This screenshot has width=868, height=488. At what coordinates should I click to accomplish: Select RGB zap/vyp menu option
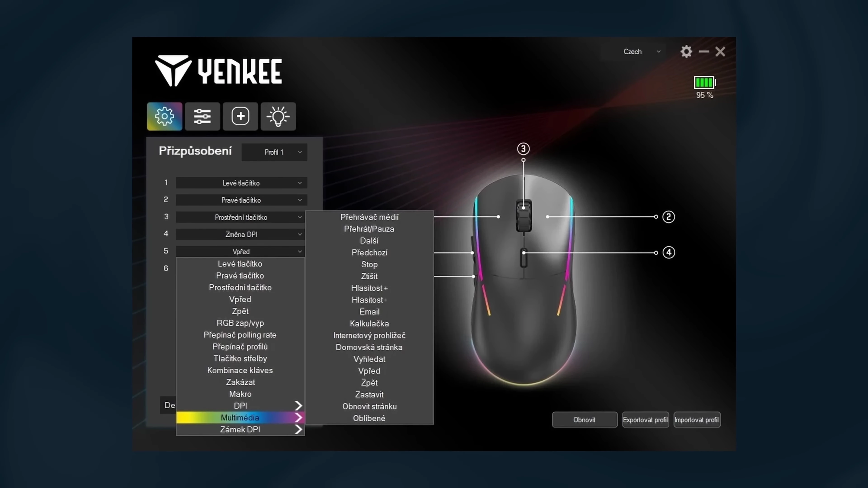click(x=240, y=323)
